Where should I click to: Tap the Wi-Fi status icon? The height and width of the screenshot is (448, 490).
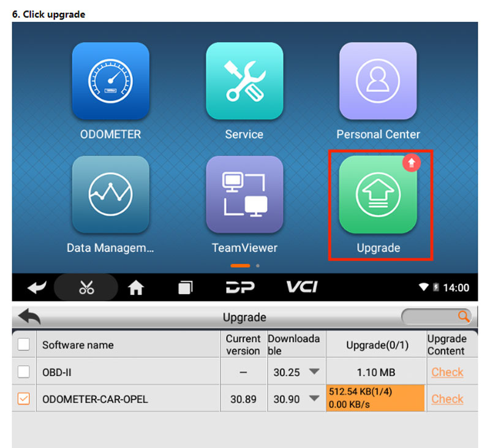424,287
